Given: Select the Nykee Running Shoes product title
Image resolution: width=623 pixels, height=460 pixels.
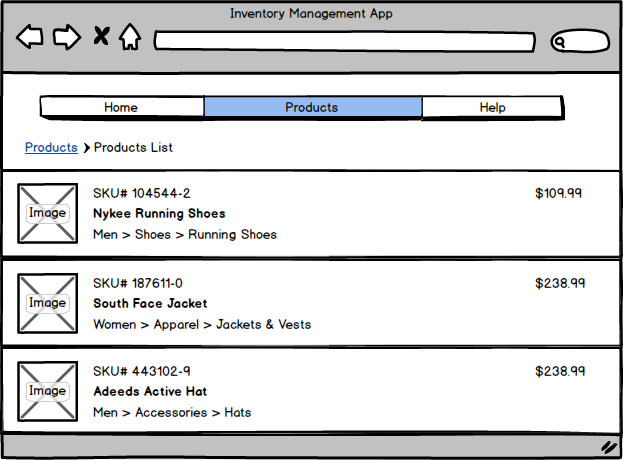Looking at the screenshot, I should click(x=159, y=213).
